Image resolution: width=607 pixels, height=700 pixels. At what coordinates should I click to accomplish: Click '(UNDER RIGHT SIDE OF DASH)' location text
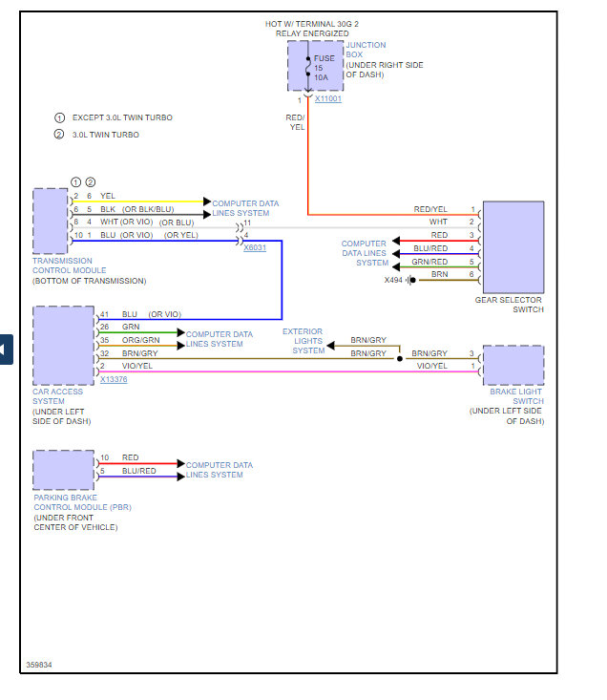point(385,70)
